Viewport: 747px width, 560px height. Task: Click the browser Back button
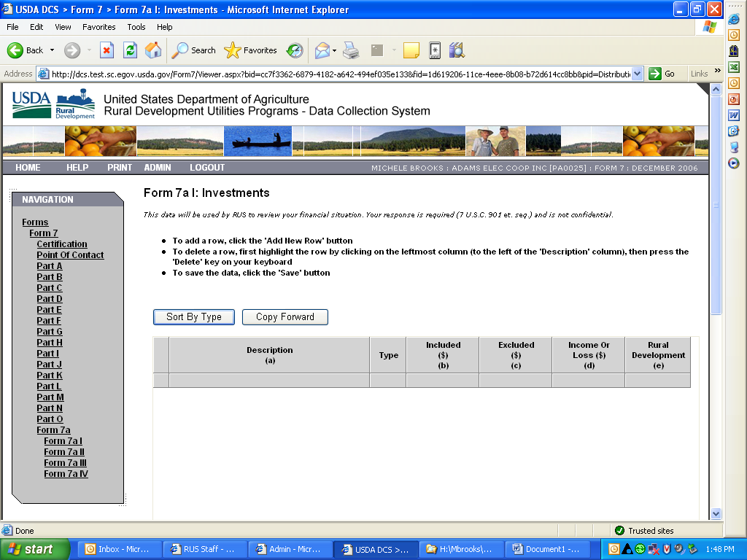(26, 50)
